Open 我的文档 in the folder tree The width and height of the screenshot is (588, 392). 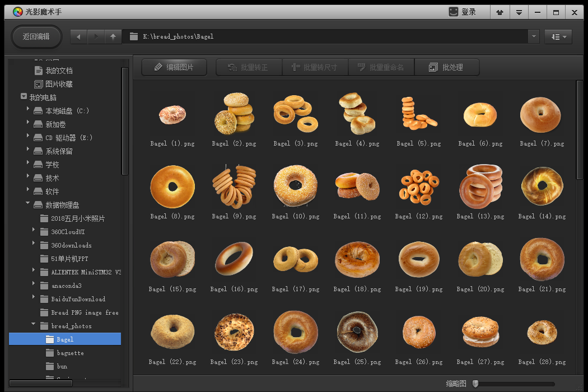coord(59,71)
